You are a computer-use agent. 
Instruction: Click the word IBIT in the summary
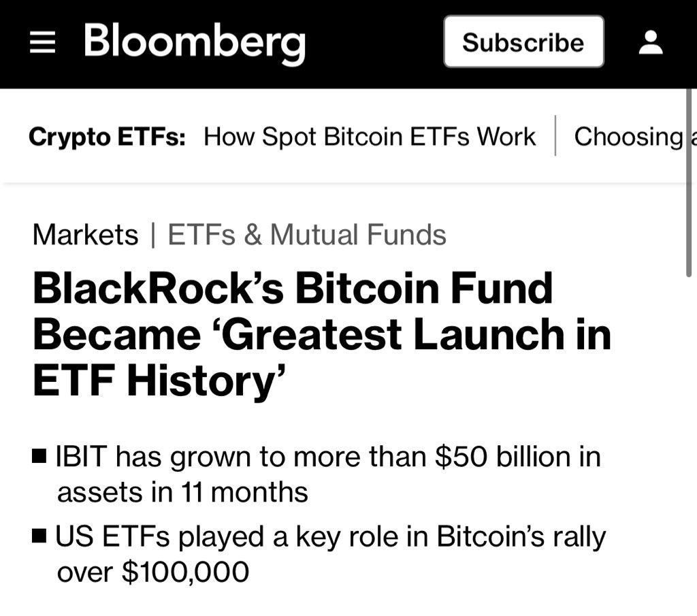(80, 456)
